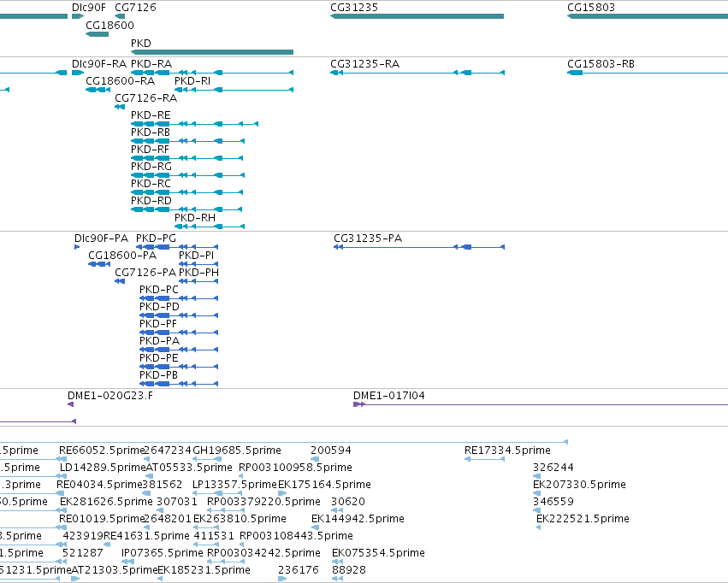Click the CG7126-PA protein label
The height and width of the screenshot is (583, 728).
tap(145, 272)
